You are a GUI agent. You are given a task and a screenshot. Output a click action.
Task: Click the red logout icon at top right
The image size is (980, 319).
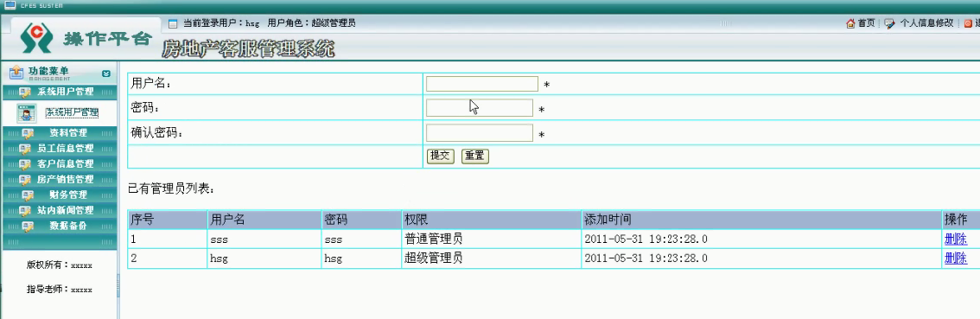pyautogui.click(x=968, y=23)
